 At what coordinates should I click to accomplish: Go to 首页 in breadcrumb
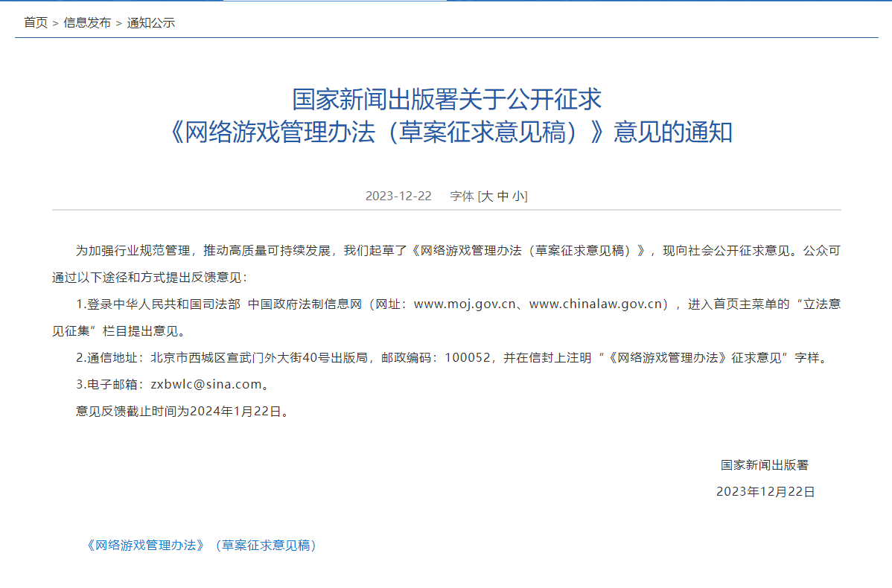tap(36, 23)
